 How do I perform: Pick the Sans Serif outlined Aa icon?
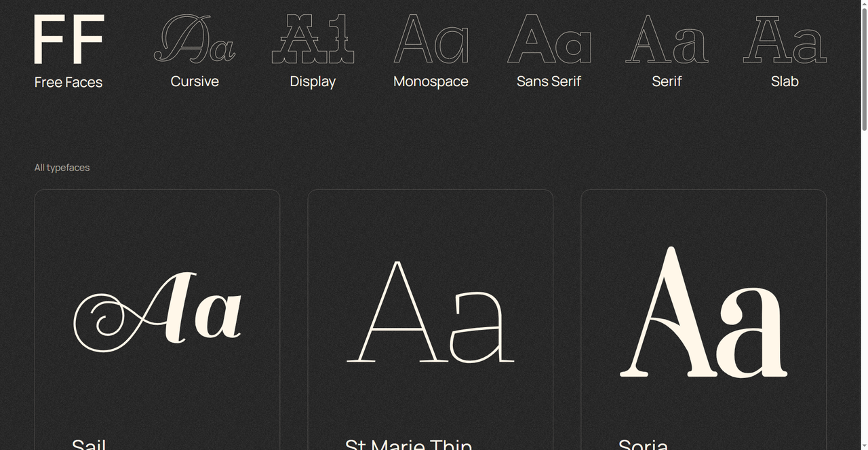click(549, 39)
